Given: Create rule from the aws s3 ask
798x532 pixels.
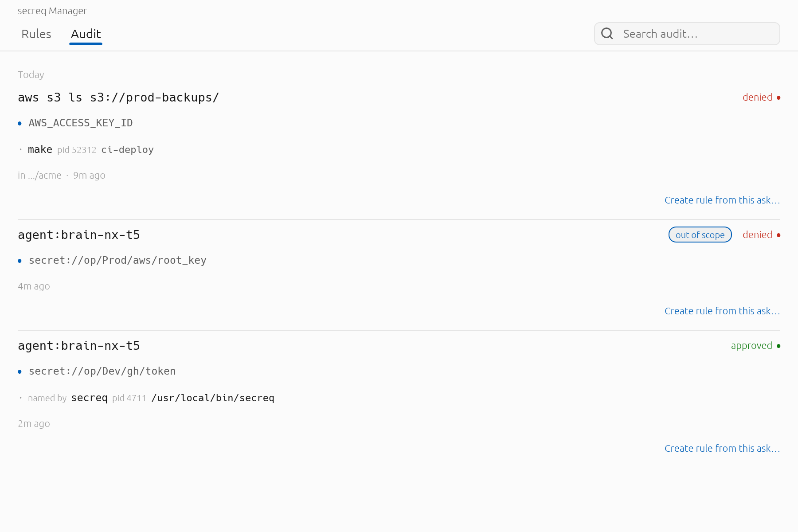Looking at the screenshot, I should click(x=722, y=200).
